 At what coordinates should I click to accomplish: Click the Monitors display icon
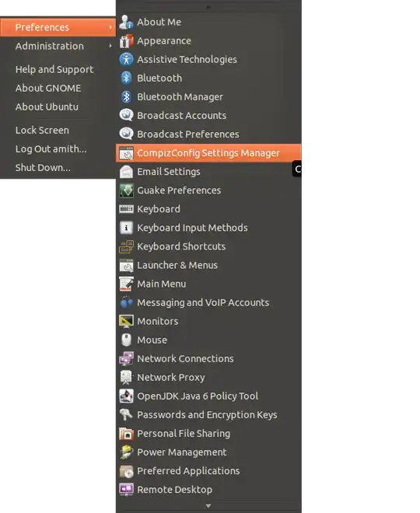(x=126, y=321)
